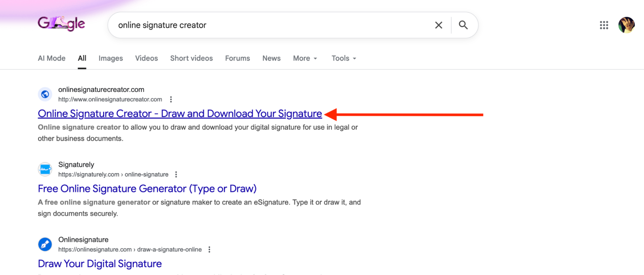Click the Signaturely favicon
Image resolution: width=644 pixels, height=275 pixels.
point(45,169)
